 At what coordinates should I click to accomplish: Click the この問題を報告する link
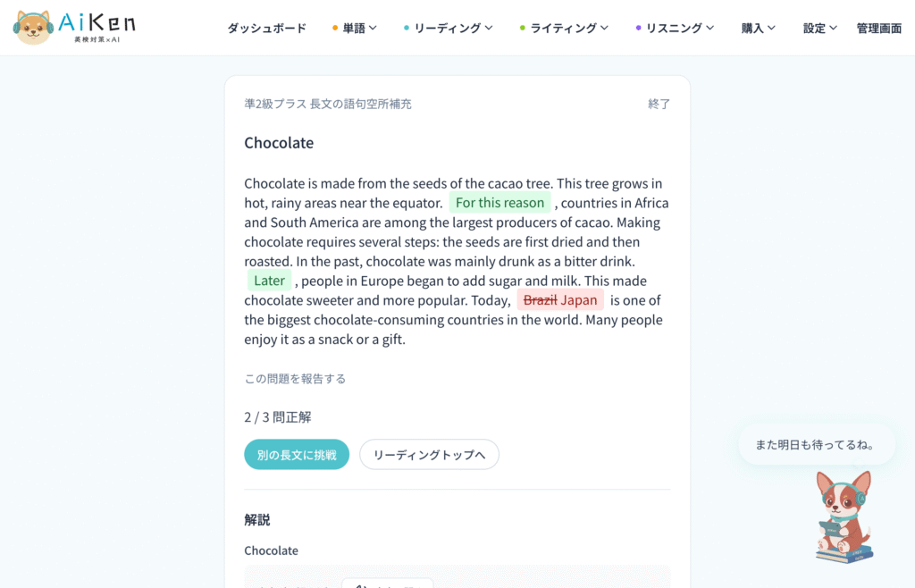pos(295,379)
